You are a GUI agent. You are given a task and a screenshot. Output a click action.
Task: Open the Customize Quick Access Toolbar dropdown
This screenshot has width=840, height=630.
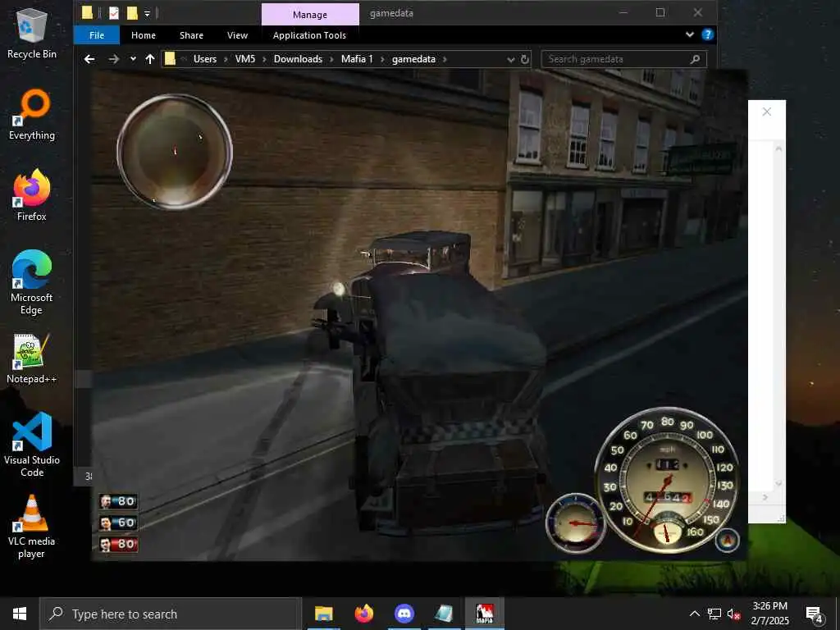tap(147, 13)
